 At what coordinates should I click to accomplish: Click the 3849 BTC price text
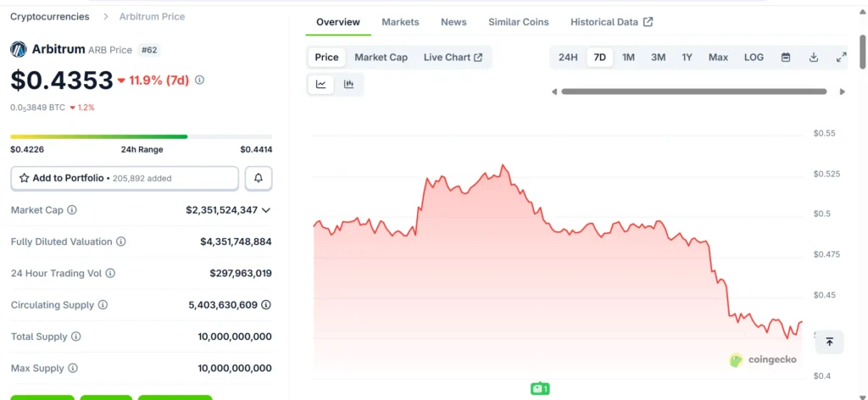coord(37,108)
